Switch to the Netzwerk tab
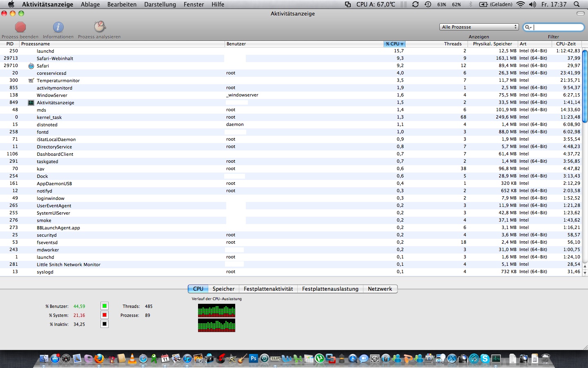588x368 pixels. pyautogui.click(x=379, y=289)
